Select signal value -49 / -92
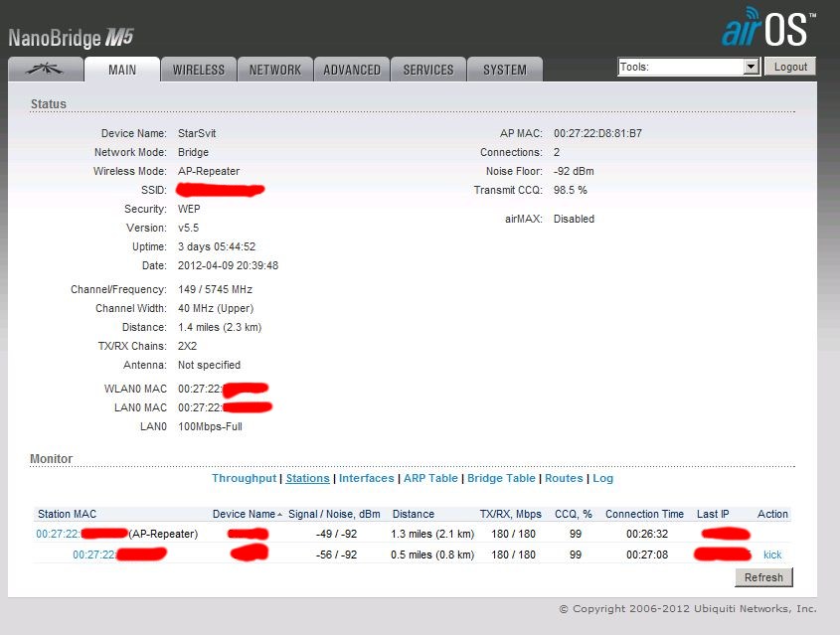The image size is (840, 635). pos(336,534)
